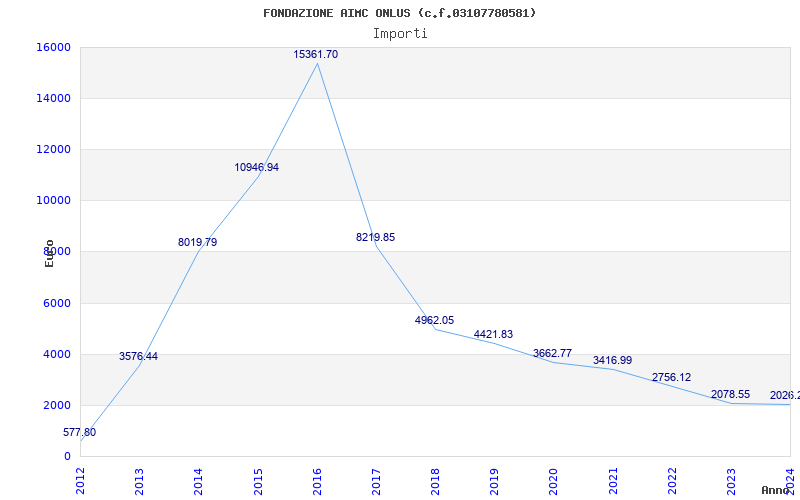800x500 pixels.
Task: Click the Euro y-axis title
Action: tap(49, 254)
